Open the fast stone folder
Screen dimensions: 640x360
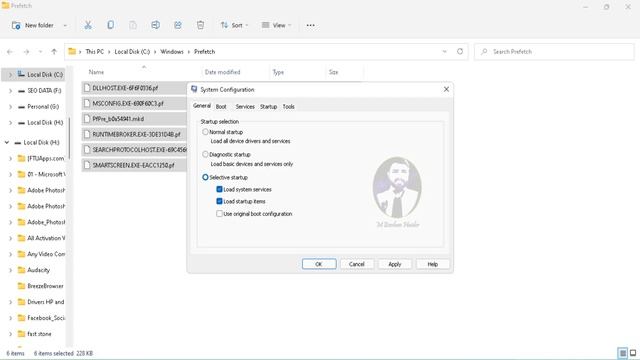[x=35, y=334]
